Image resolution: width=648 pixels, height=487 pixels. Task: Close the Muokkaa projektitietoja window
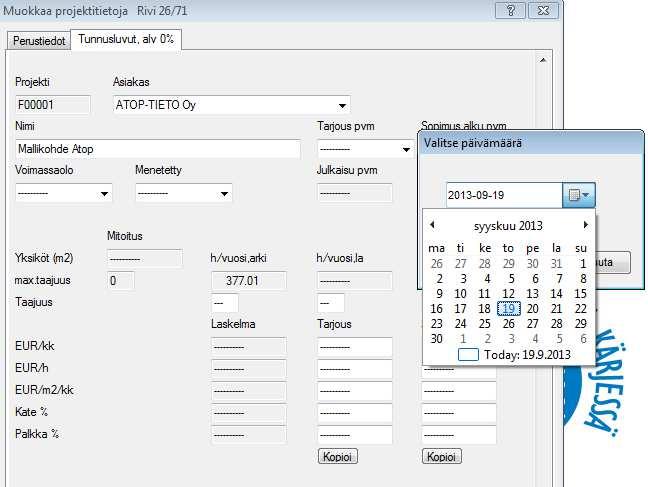pos(543,10)
